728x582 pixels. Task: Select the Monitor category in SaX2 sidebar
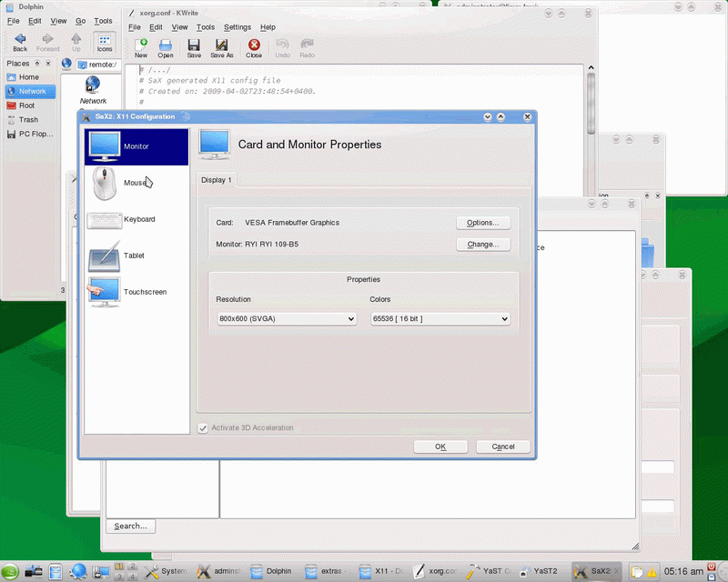pos(136,146)
